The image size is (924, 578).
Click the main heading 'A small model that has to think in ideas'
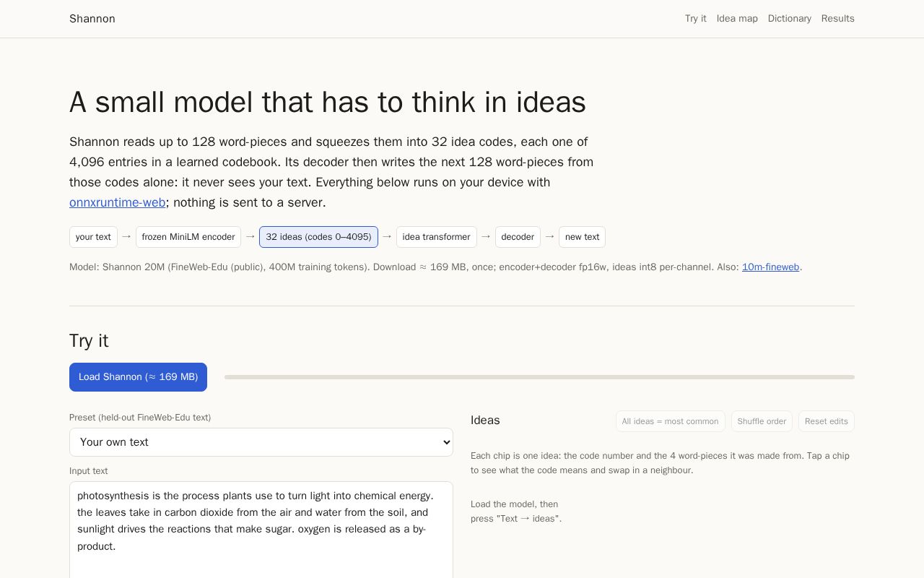[328, 103]
